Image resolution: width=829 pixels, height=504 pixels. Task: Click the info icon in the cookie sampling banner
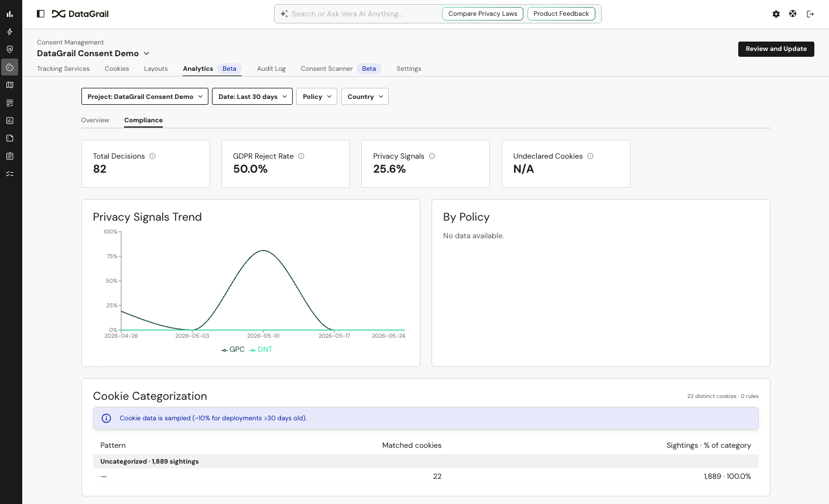107,418
